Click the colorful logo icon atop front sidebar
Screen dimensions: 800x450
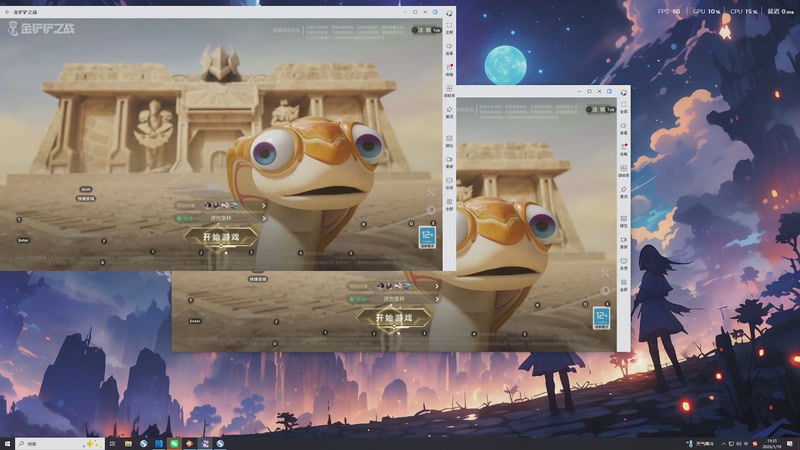[x=449, y=13]
